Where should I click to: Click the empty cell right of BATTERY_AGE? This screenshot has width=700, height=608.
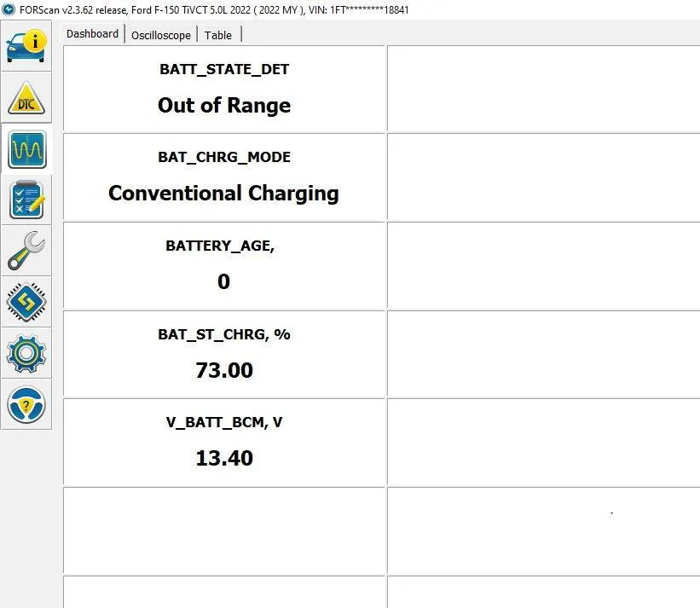click(x=543, y=266)
